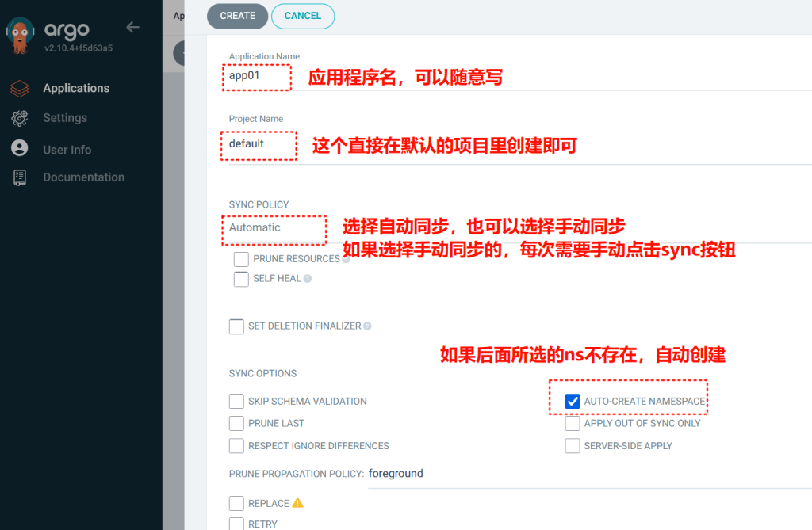
Task: Click the Argo octopus logo
Action: click(x=20, y=35)
